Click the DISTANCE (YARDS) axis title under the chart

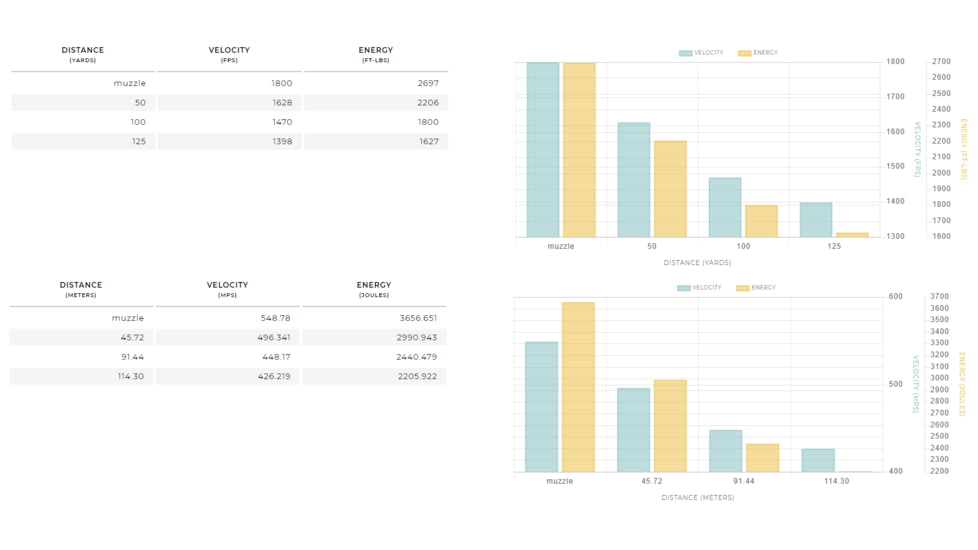(x=697, y=263)
